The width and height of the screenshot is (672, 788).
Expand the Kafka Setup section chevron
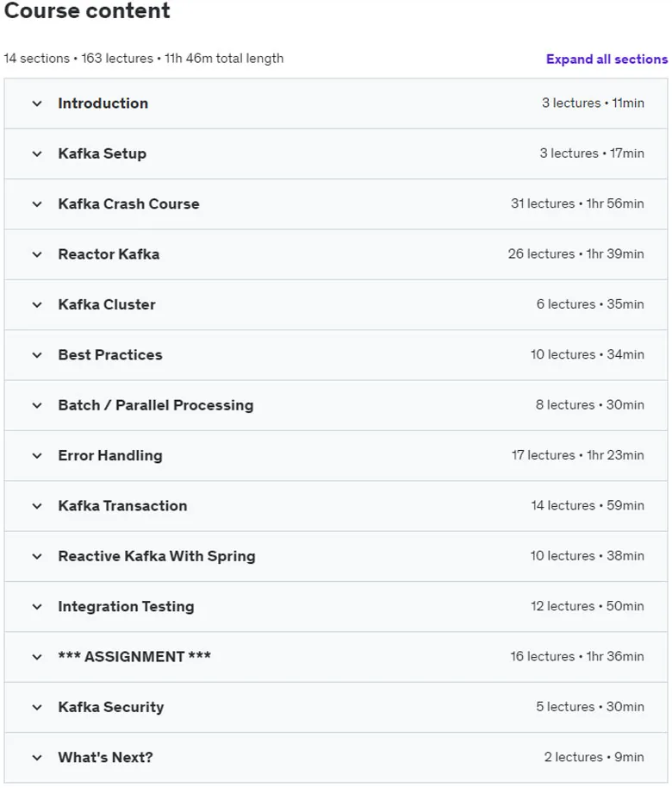pyautogui.click(x=37, y=153)
